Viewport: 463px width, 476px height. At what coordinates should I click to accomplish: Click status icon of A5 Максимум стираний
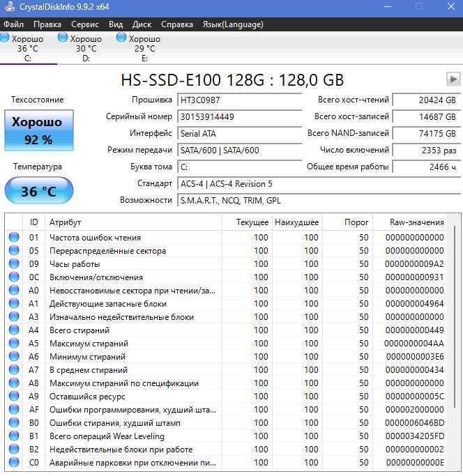coord(14,344)
